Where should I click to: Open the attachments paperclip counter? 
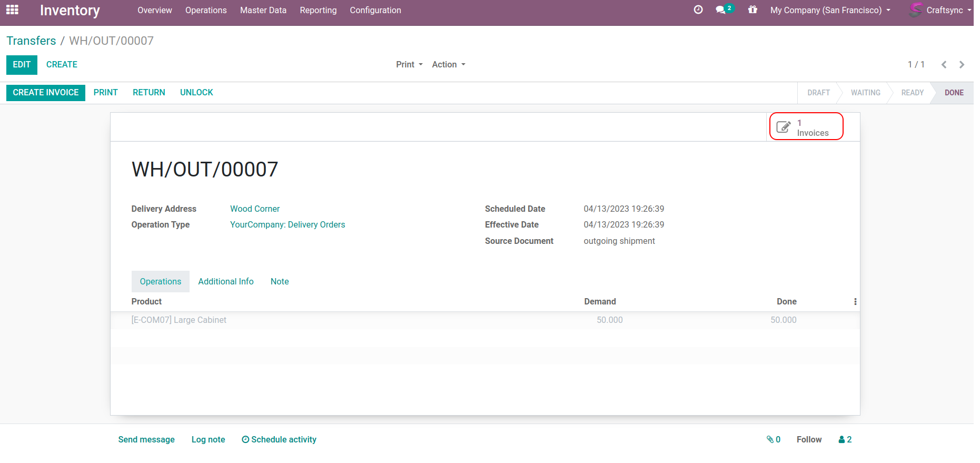pos(773,440)
